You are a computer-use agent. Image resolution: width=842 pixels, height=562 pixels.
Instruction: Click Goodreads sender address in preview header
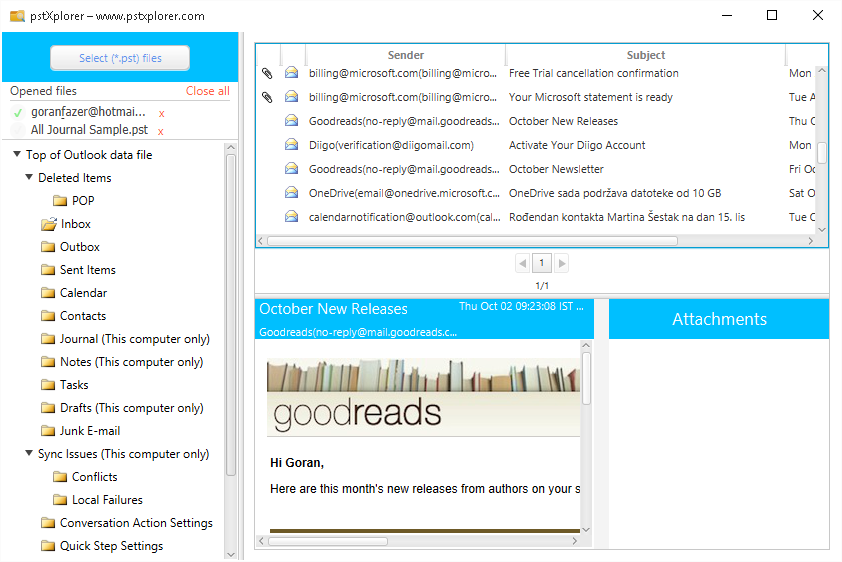(358, 332)
